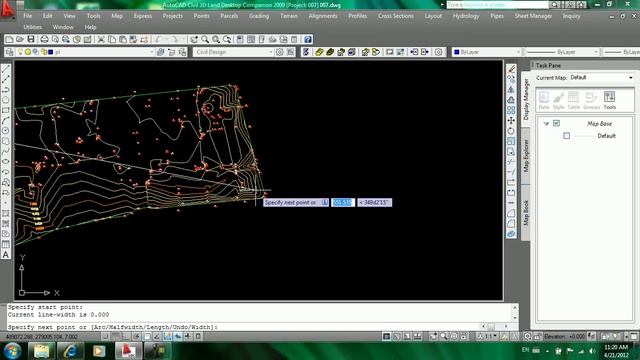Click the Data icon in Task Pane
The width and height of the screenshot is (640, 360).
544,100
